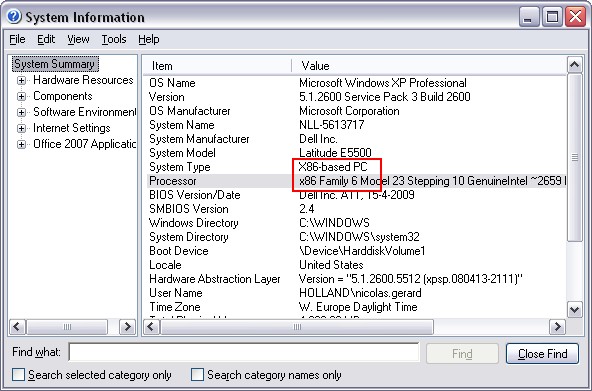This screenshot has width=592, height=391.
Task: Click details pane vertical scrollbar thumb
Action: 575,157
